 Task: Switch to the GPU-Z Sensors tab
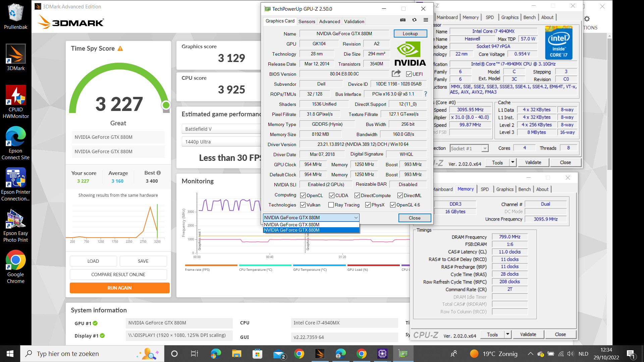pos(307,21)
